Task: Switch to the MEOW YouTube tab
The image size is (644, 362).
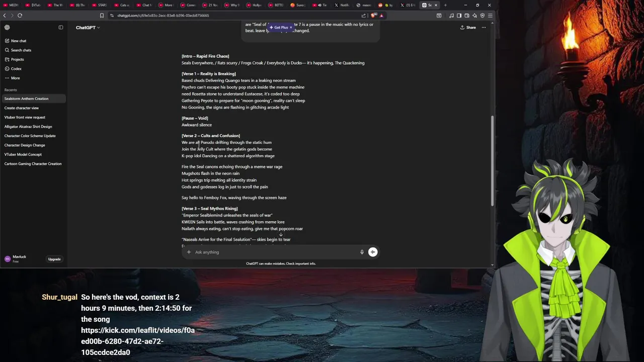Action: click(x=11, y=5)
